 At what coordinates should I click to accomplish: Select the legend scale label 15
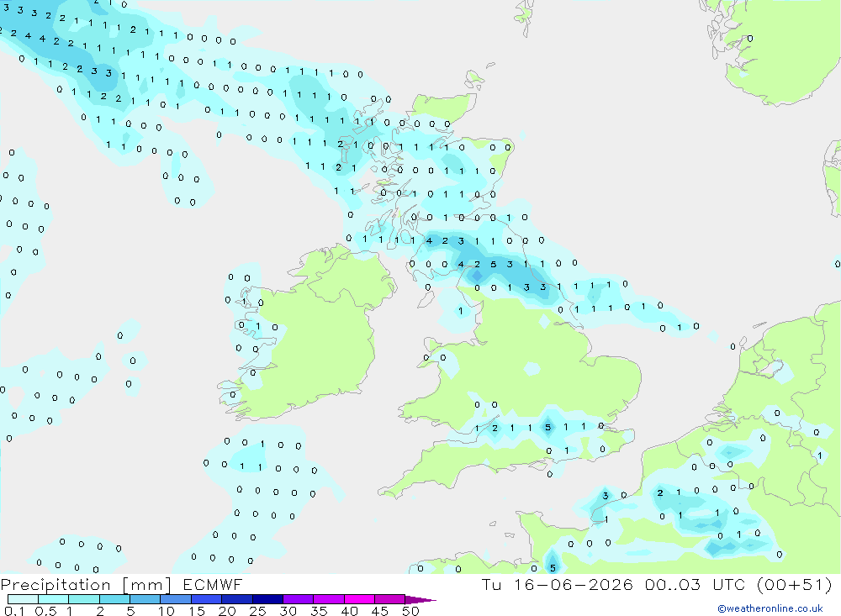coord(196,611)
